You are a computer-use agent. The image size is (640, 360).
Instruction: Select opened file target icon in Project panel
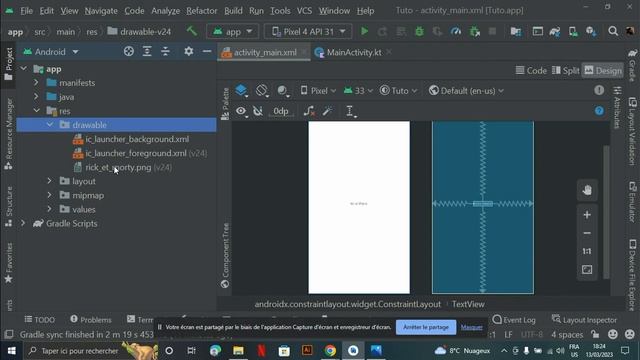(x=129, y=51)
